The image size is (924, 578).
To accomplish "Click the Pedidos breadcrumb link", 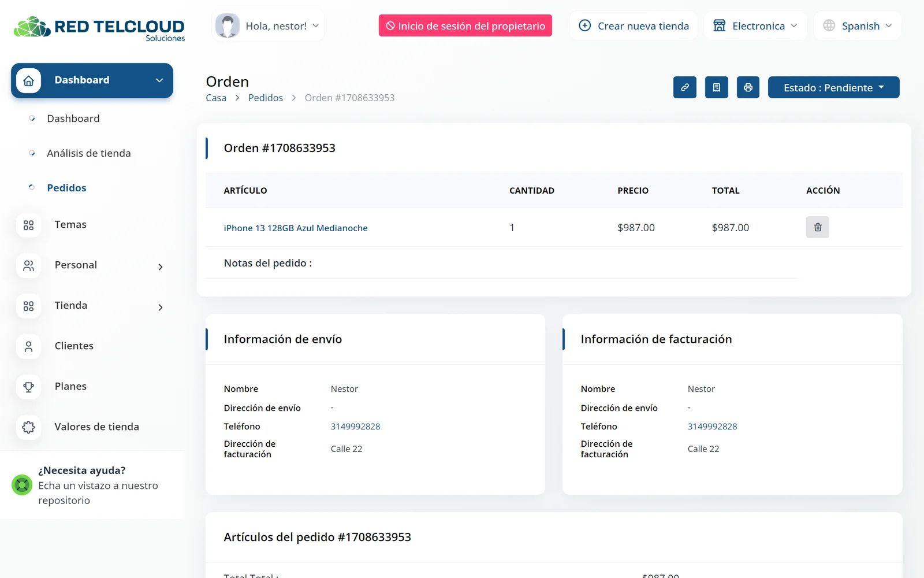I will (x=266, y=98).
